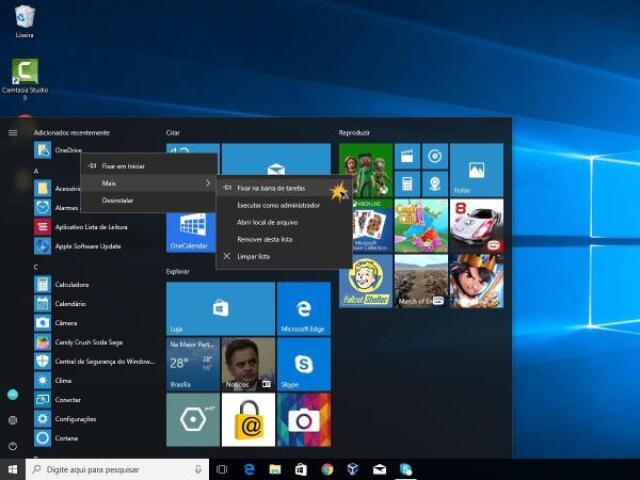Open Camtasia Studio 8 desktop shortcut
This screenshot has width=640, height=480.
click(x=25, y=79)
